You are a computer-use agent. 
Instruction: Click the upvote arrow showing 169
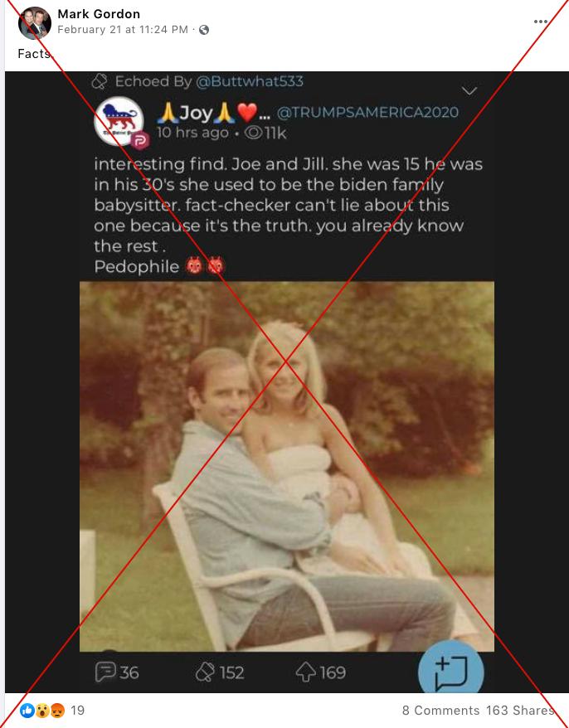coord(305,672)
